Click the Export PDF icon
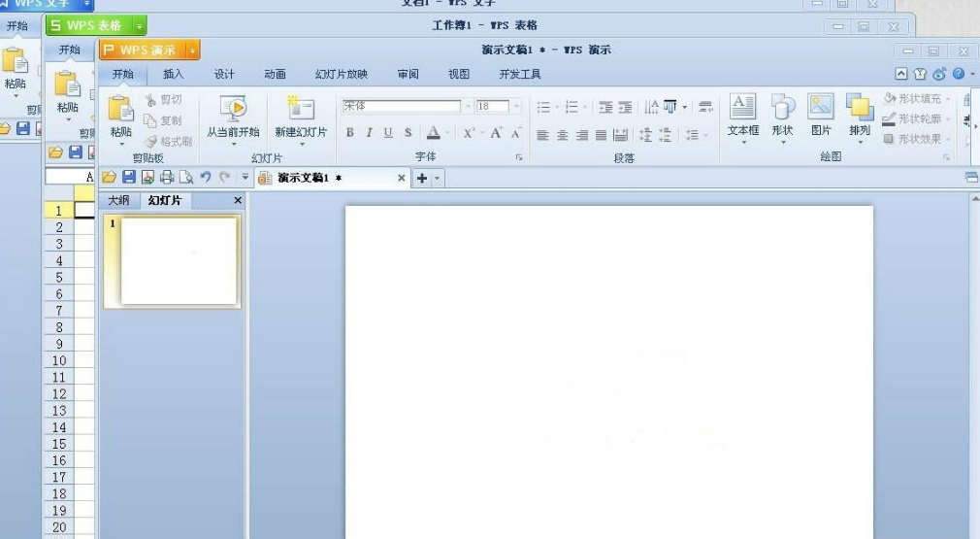 [x=148, y=178]
